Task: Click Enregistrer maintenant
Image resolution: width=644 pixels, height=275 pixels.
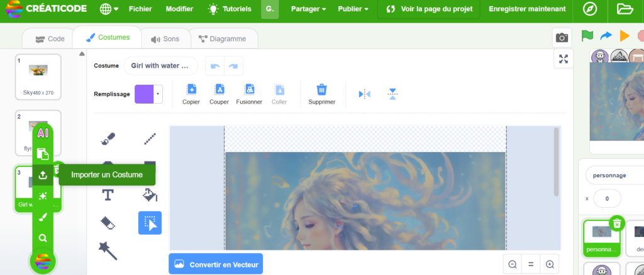Action: tap(527, 9)
